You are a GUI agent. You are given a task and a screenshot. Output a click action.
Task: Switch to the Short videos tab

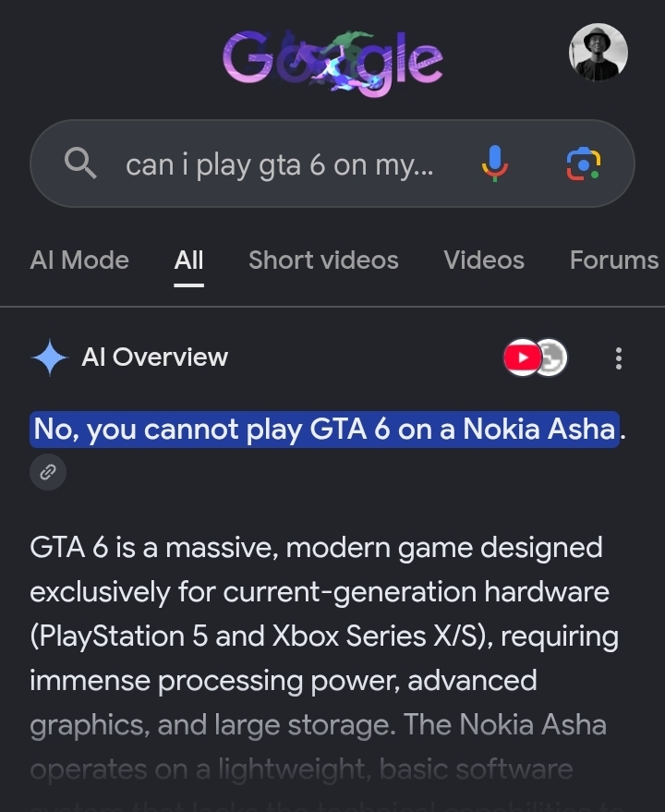coord(323,260)
